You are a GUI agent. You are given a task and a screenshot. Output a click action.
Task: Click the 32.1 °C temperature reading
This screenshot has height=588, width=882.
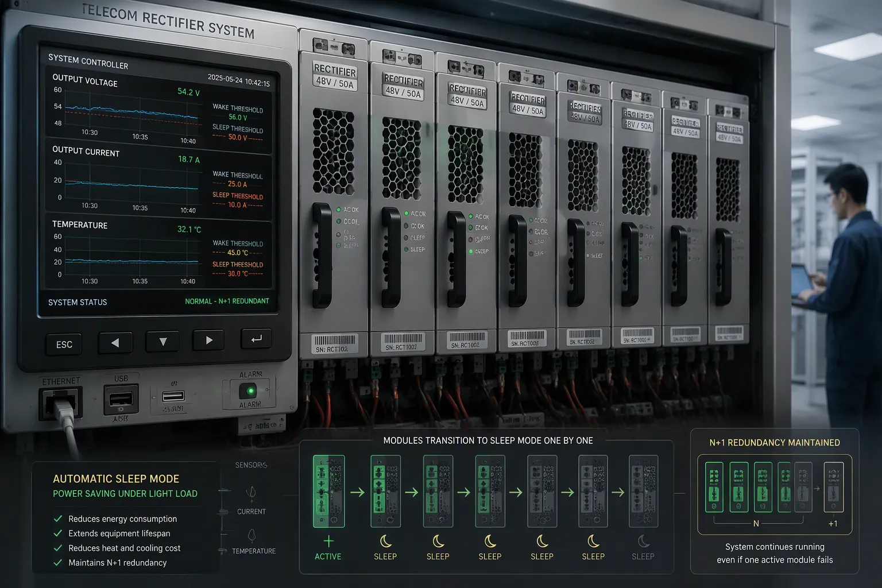click(189, 229)
